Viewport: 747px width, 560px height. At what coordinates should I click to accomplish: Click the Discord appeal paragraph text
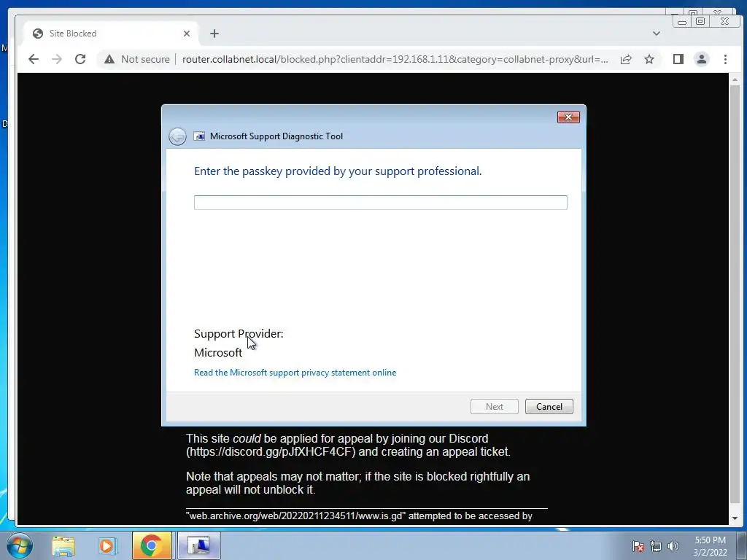click(x=348, y=445)
